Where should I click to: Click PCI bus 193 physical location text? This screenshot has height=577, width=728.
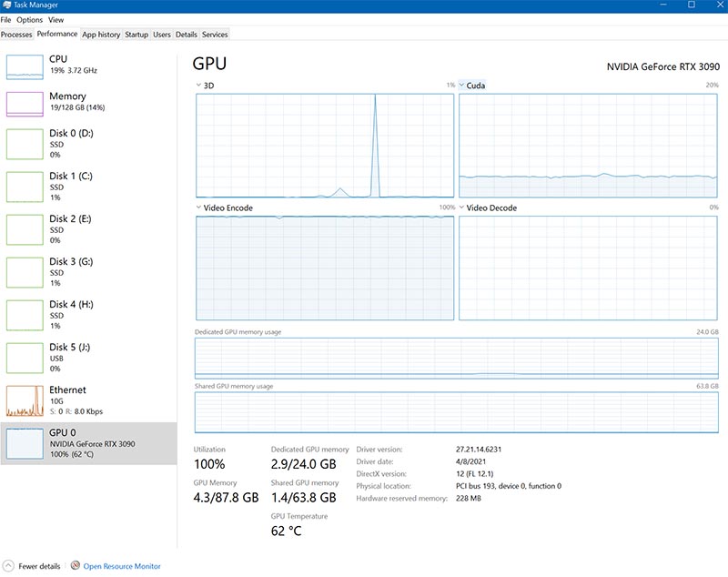coord(509,486)
